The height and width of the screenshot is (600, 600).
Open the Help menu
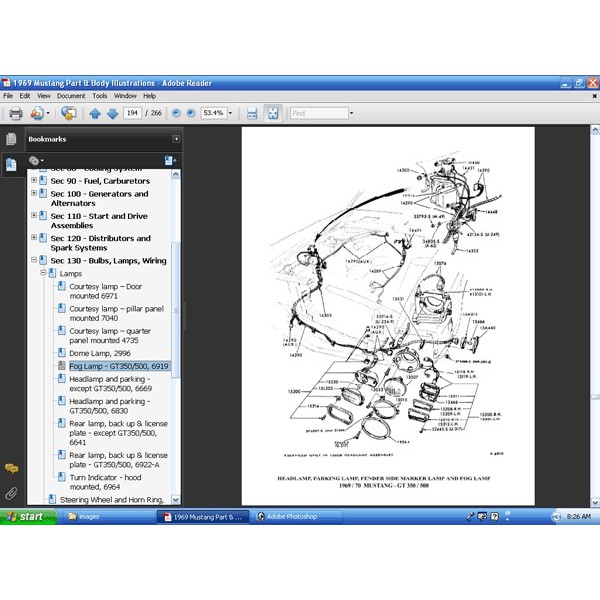149,96
